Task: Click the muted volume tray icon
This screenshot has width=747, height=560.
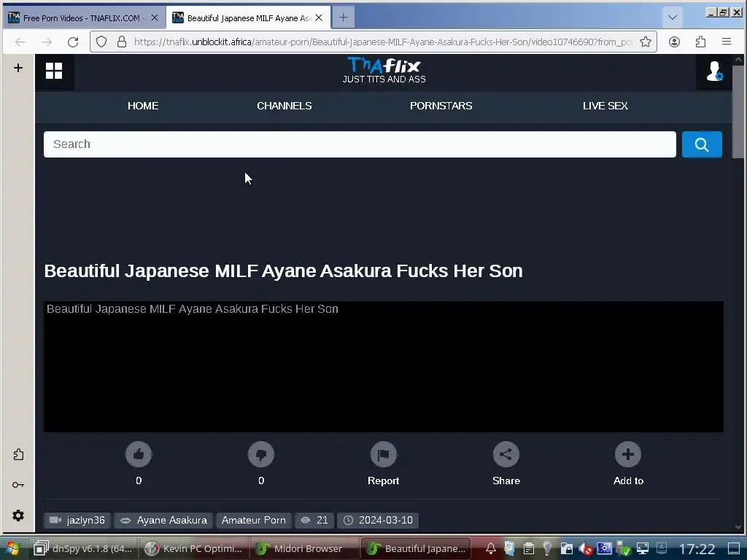Action: point(586,548)
